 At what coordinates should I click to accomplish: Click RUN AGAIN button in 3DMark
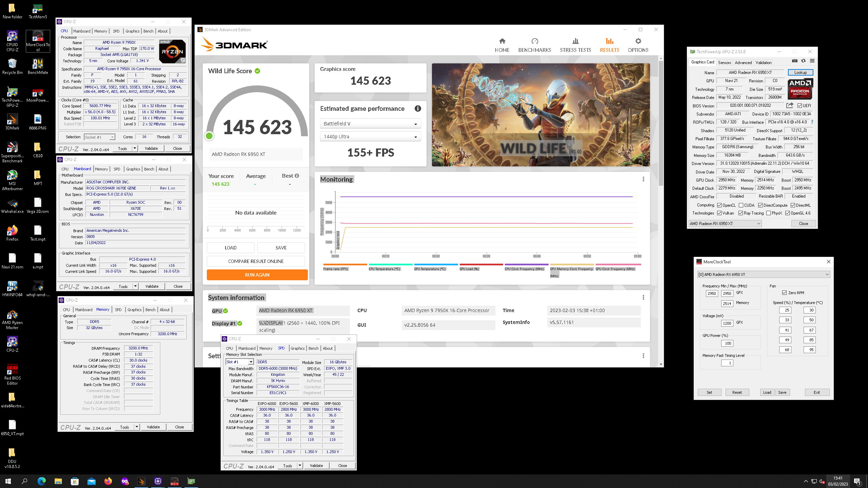tap(257, 275)
